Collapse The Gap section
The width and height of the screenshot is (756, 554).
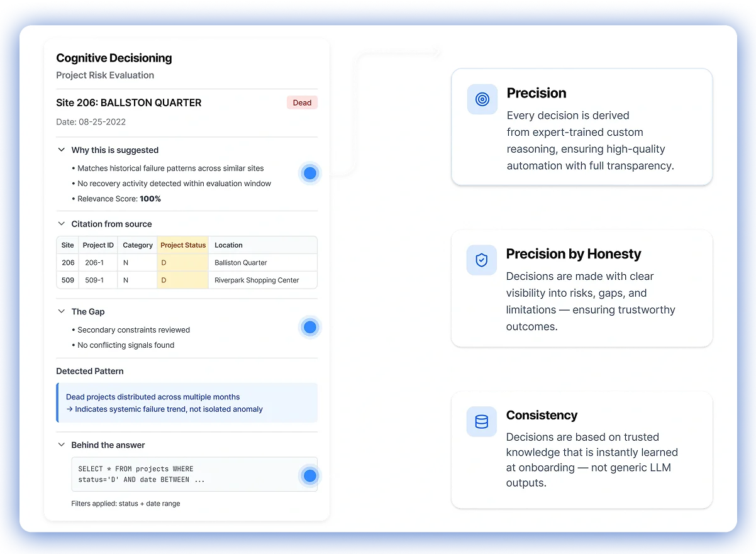pyautogui.click(x=62, y=311)
